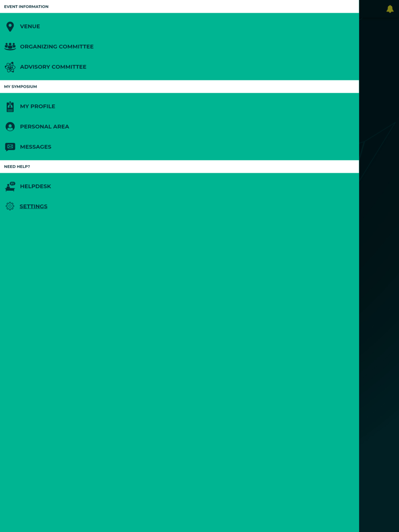Click the My Profile badge icon

tap(10, 107)
